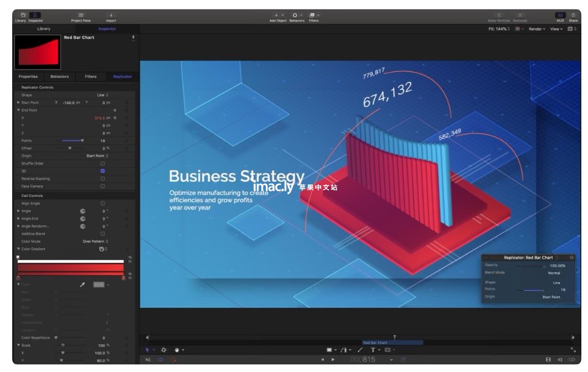Click the Play button in the transport

[333, 359]
